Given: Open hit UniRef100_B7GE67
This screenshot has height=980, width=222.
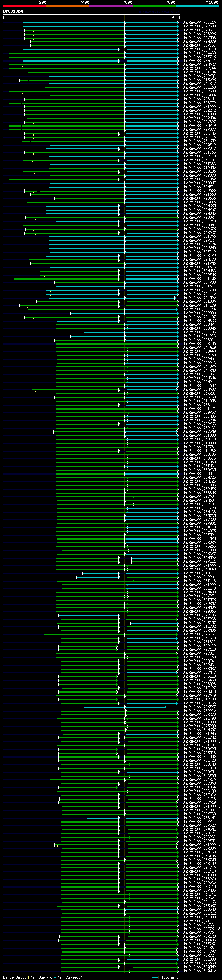Looking at the screenshot, I should coord(199,634).
